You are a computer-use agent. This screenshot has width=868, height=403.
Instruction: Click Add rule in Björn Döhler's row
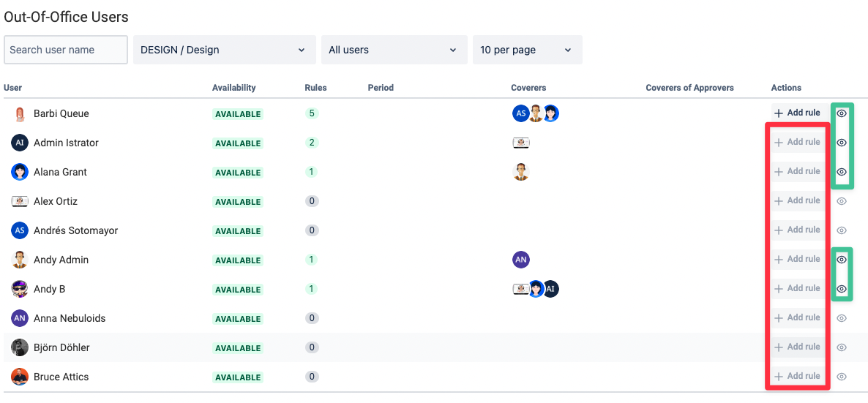797,347
